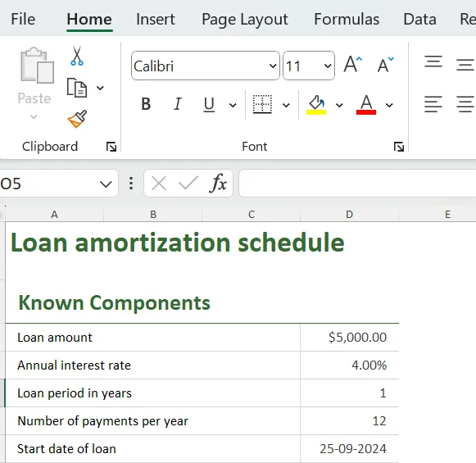Screen dimensions: 476x463
Task: Confirm entry with the checkmark icon
Action: (188, 183)
